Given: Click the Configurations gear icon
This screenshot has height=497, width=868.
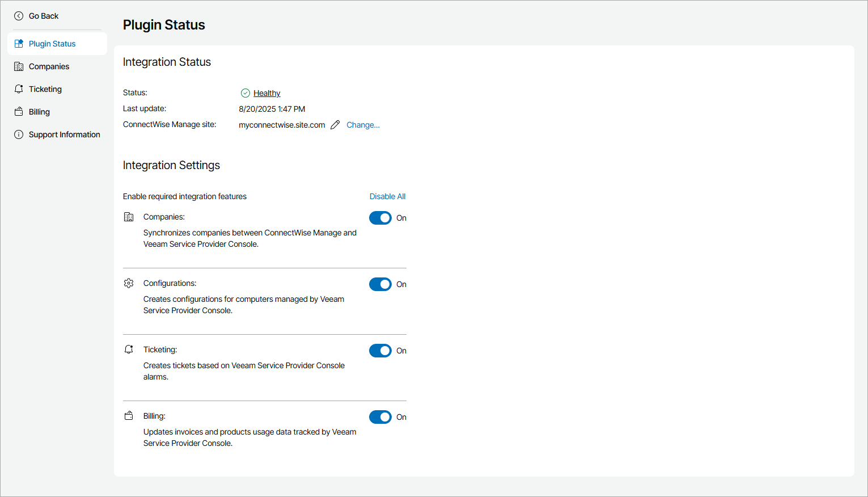Looking at the screenshot, I should point(129,283).
